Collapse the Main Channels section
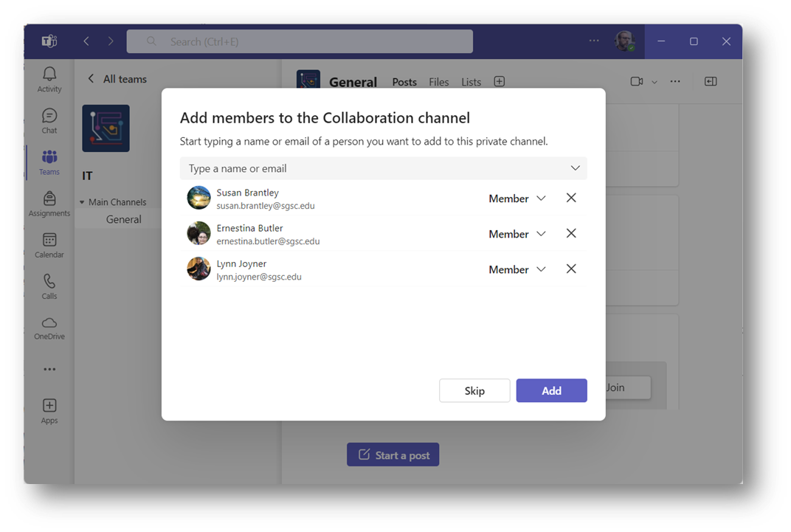This screenshot has width=791, height=532. (83, 202)
